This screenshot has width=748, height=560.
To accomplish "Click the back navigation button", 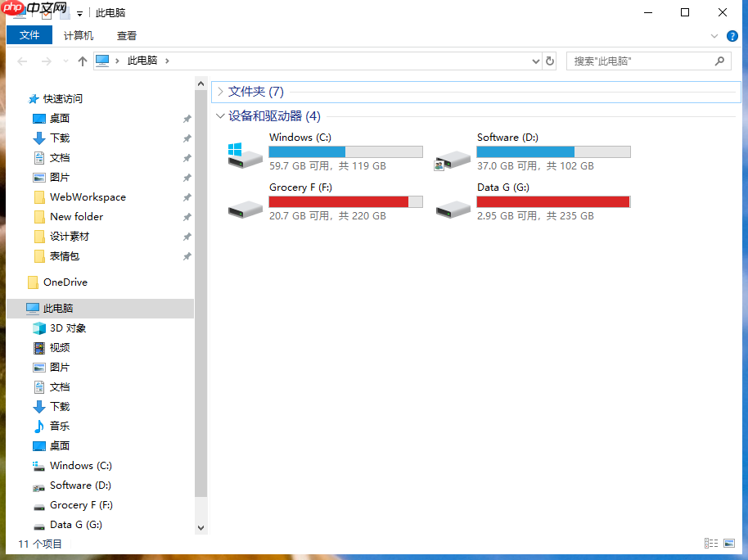I will click(x=22, y=61).
